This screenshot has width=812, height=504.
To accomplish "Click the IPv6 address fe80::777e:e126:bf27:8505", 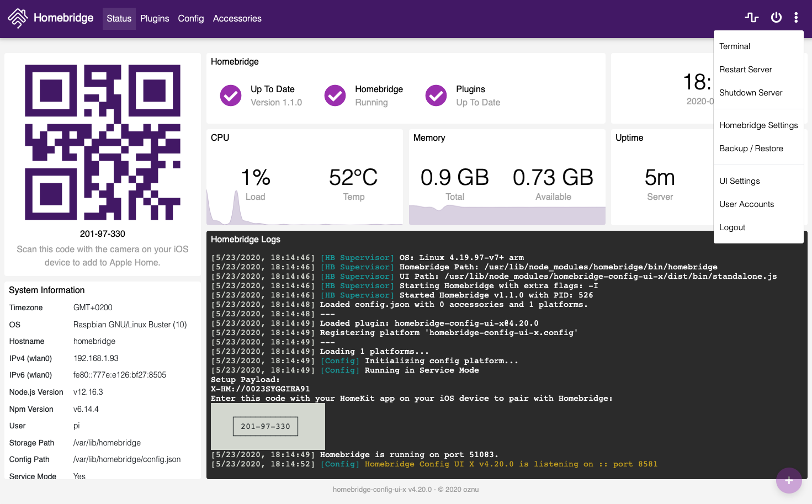I will point(120,375).
